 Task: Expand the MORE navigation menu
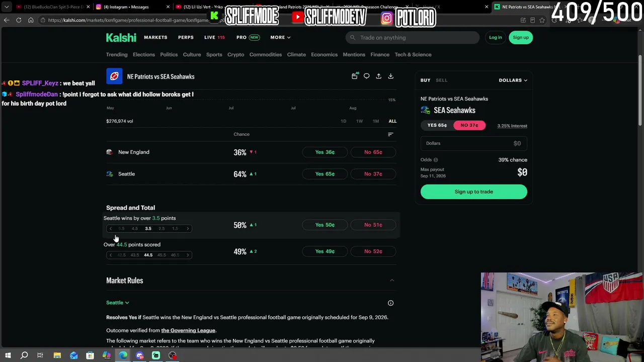(280, 37)
